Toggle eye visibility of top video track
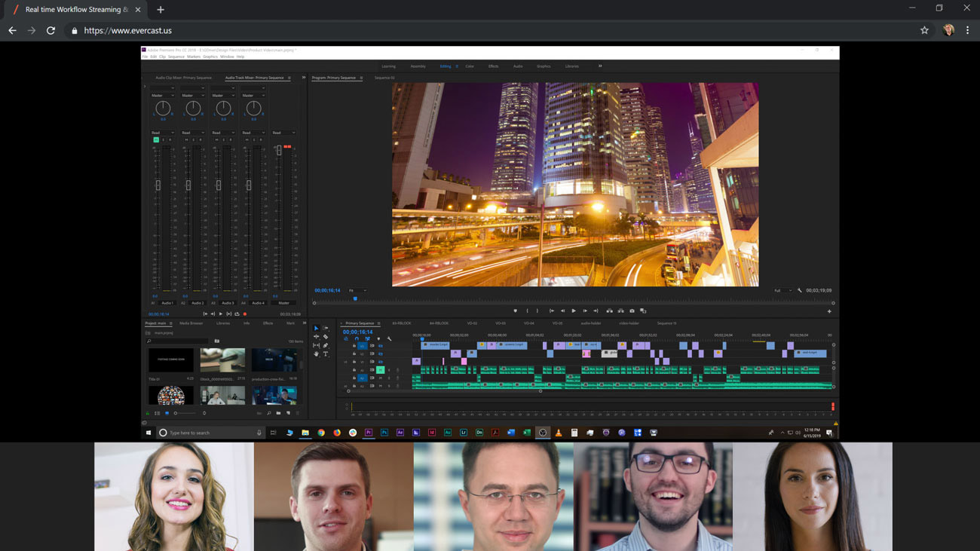The image size is (980, 551). [x=381, y=346]
